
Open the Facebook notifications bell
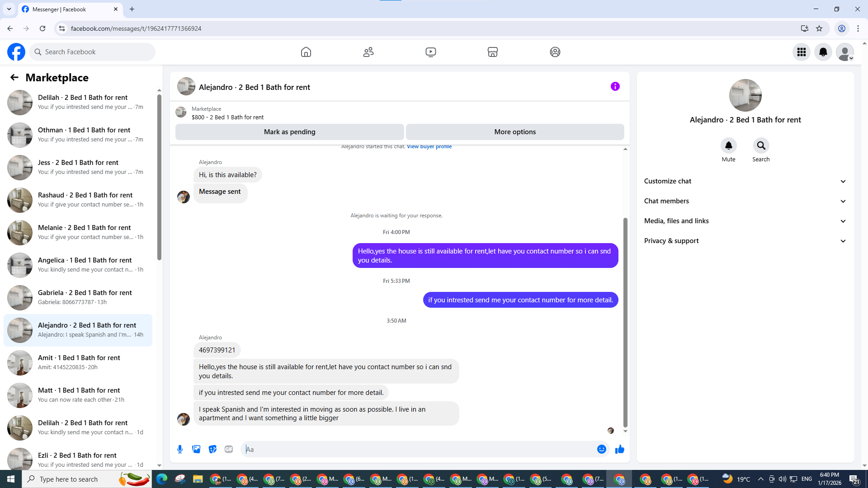coord(823,52)
